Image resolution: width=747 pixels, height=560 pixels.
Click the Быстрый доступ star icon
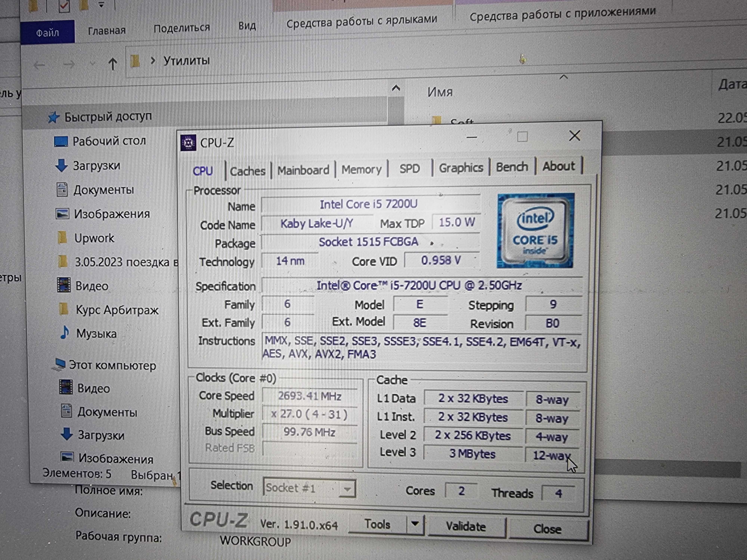53,118
